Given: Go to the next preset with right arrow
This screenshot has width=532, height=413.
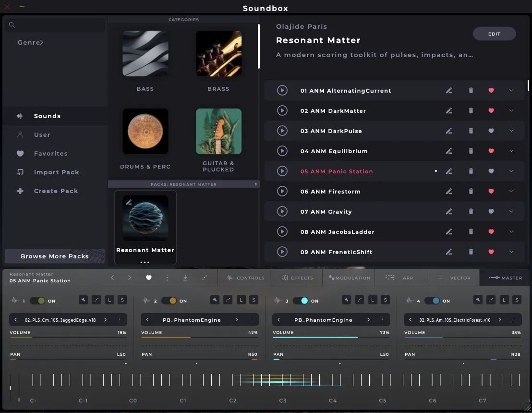Looking at the screenshot, I should tap(130, 278).
